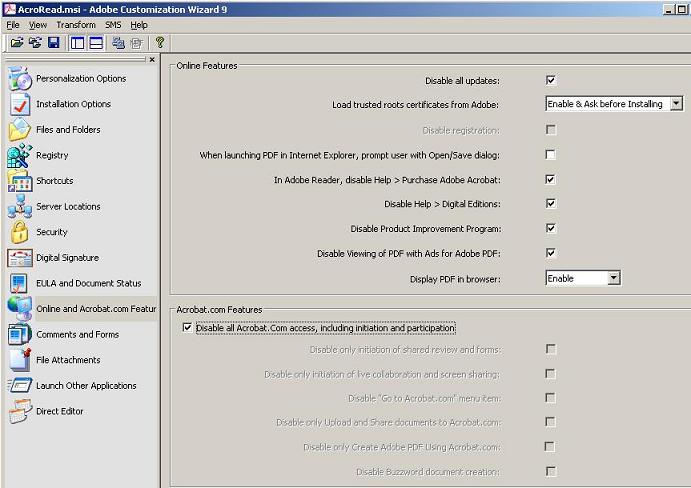Open the Installation Options icon
This screenshot has height=488, width=691.
click(19, 104)
